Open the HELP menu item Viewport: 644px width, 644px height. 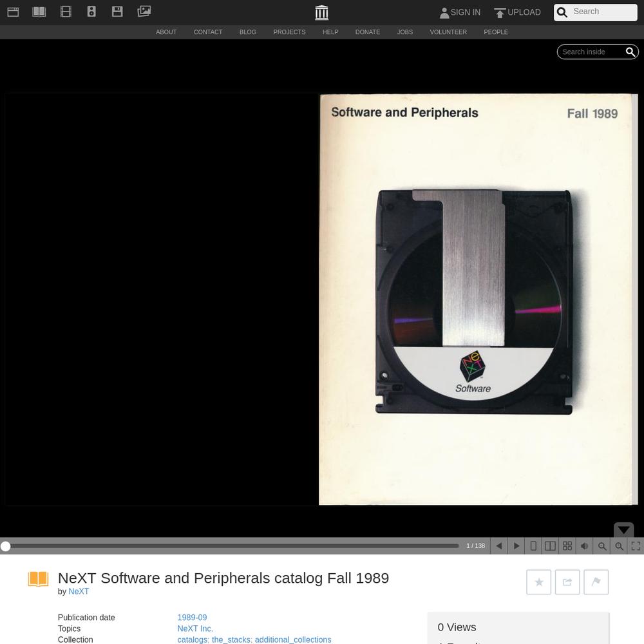[330, 32]
